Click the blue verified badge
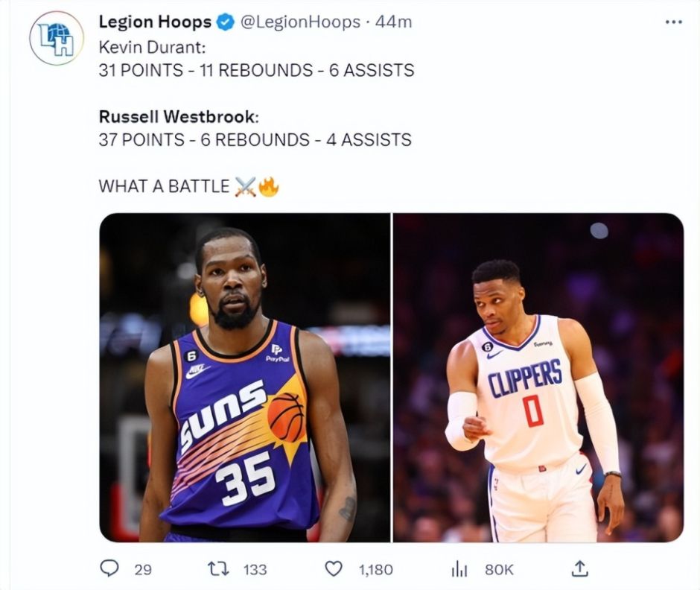The height and width of the screenshot is (590, 700). pos(225,23)
